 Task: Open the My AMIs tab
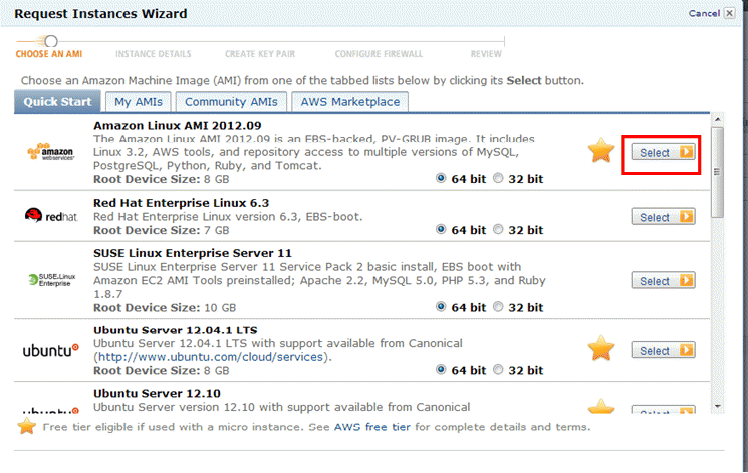(138, 102)
